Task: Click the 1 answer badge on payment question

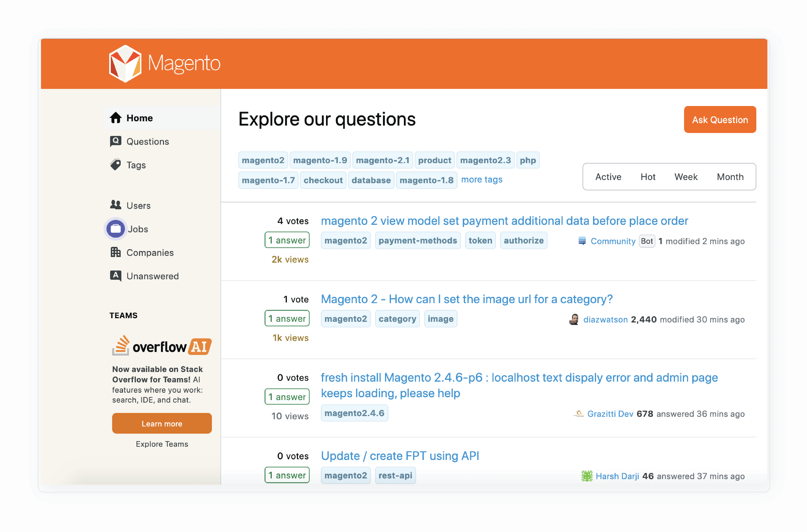Action: coord(287,240)
